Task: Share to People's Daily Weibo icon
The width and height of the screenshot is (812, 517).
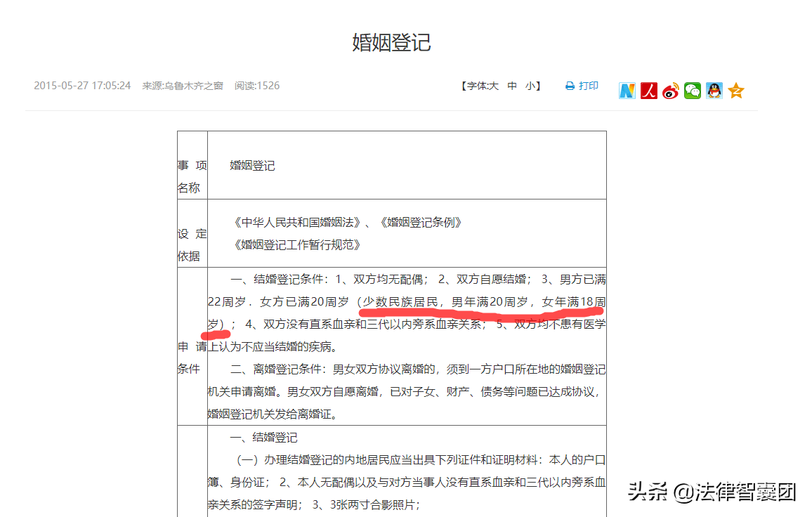Action: tap(648, 90)
